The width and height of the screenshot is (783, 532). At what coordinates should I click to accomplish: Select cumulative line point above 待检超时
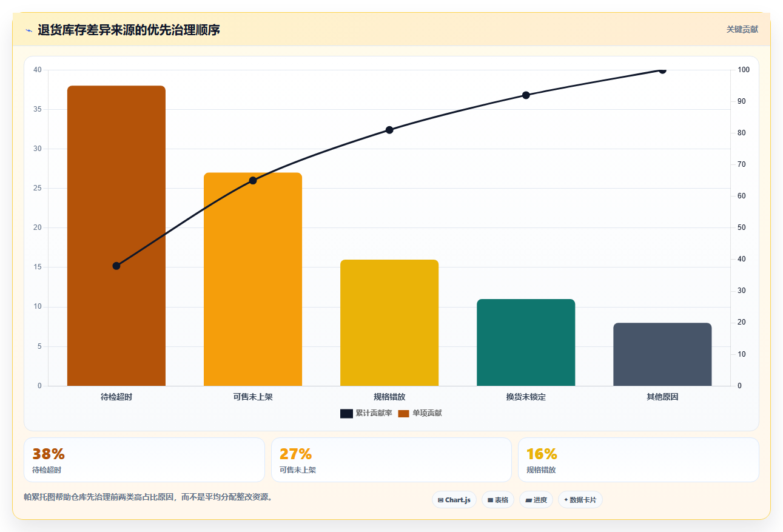click(x=116, y=266)
